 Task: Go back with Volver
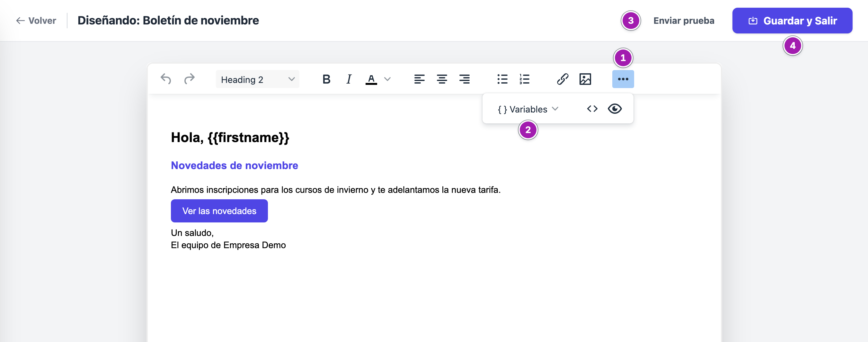pyautogui.click(x=36, y=21)
